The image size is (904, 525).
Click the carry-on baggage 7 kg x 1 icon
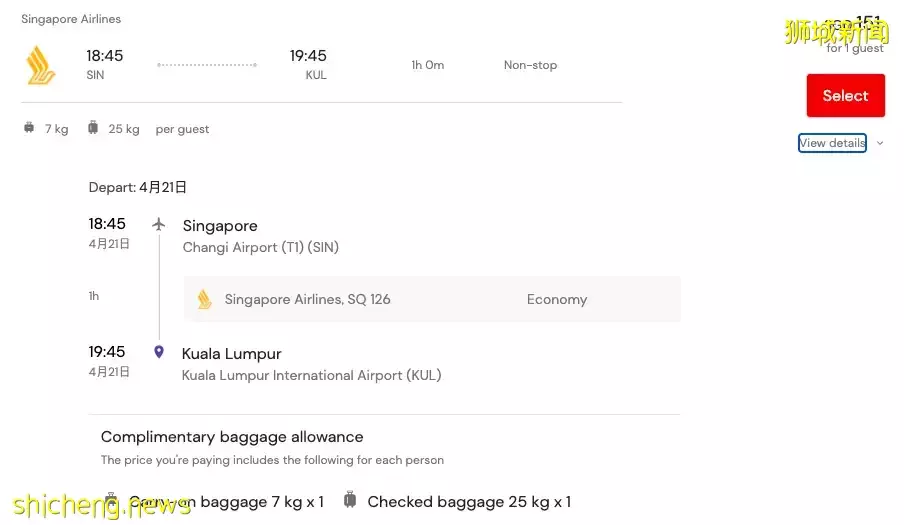coord(112,500)
